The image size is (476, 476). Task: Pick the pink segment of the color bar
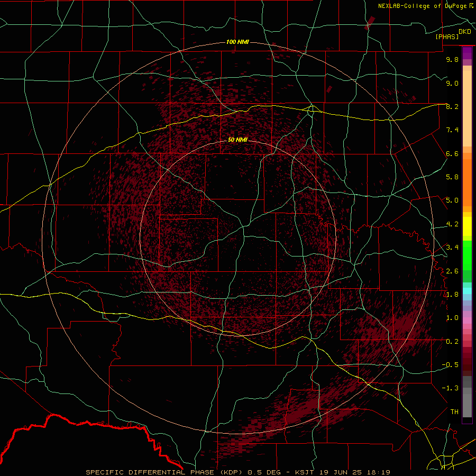[x=467, y=321]
